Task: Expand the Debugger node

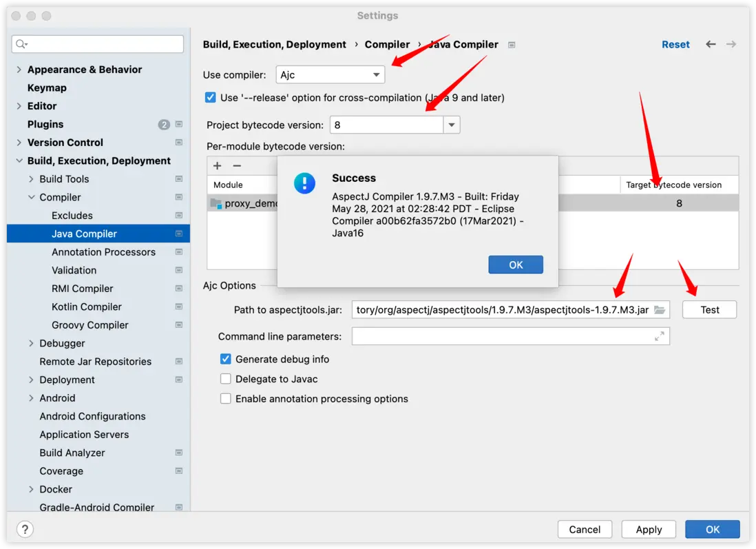Action: [x=31, y=344]
